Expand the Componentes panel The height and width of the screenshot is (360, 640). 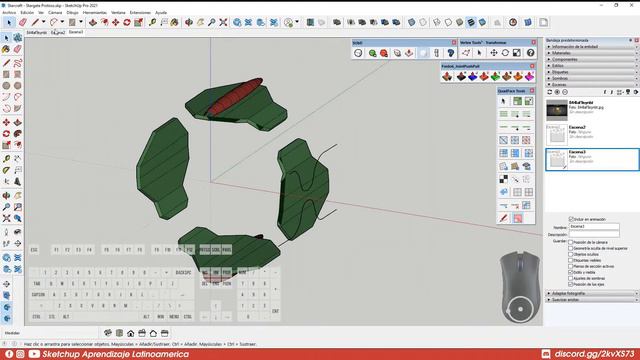(x=592, y=59)
